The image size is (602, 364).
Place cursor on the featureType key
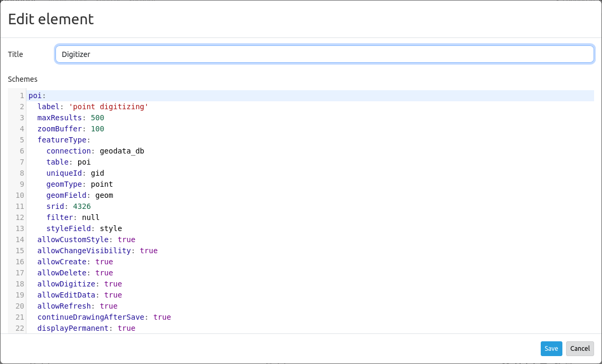(x=62, y=140)
